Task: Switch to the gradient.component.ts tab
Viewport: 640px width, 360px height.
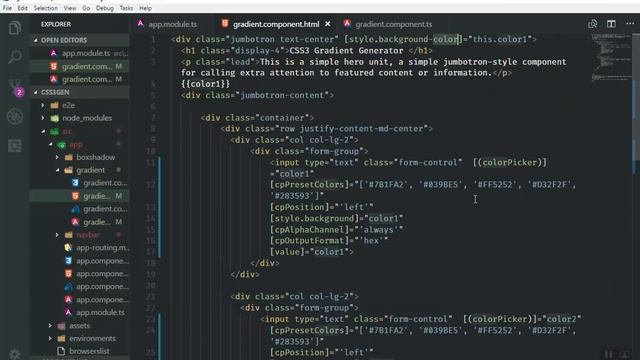Action: (393, 24)
